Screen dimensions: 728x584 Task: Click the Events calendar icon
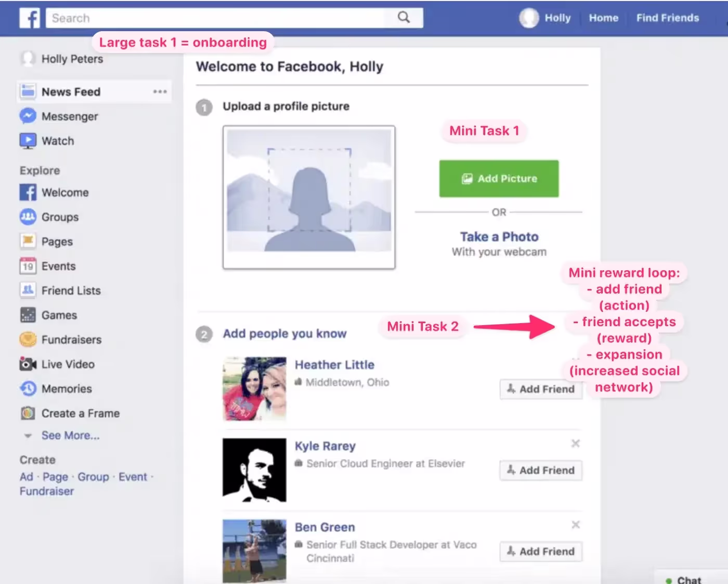coord(28,266)
